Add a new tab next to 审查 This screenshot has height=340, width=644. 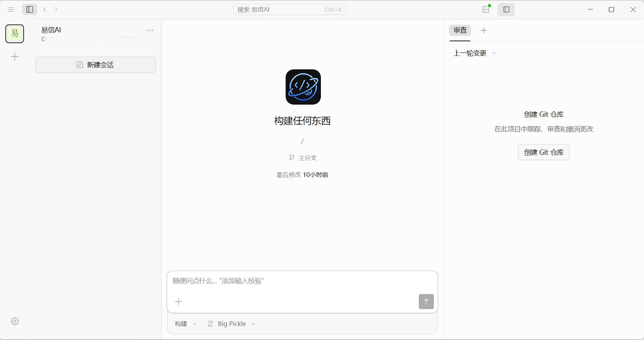coord(484,30)
